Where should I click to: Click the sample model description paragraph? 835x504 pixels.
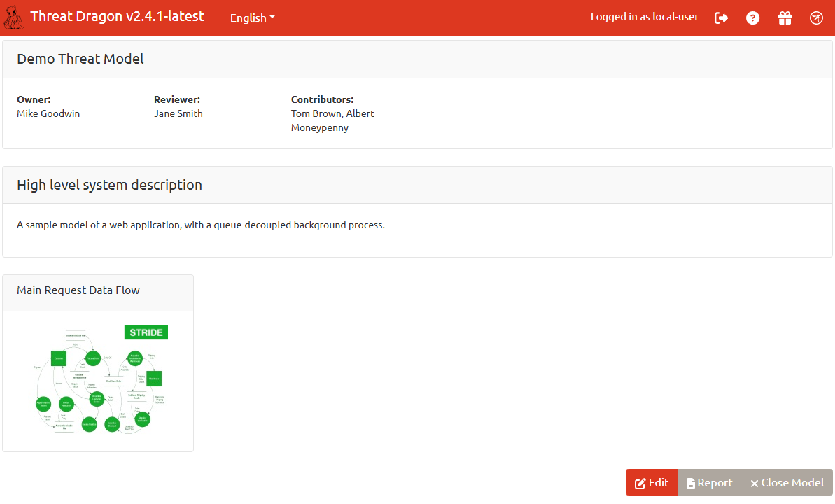201,225
